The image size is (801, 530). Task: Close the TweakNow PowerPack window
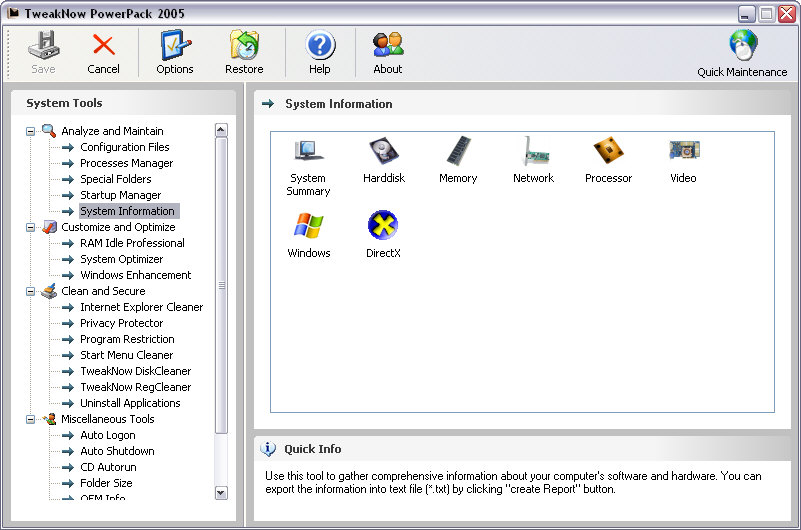(x=786, y=14)
